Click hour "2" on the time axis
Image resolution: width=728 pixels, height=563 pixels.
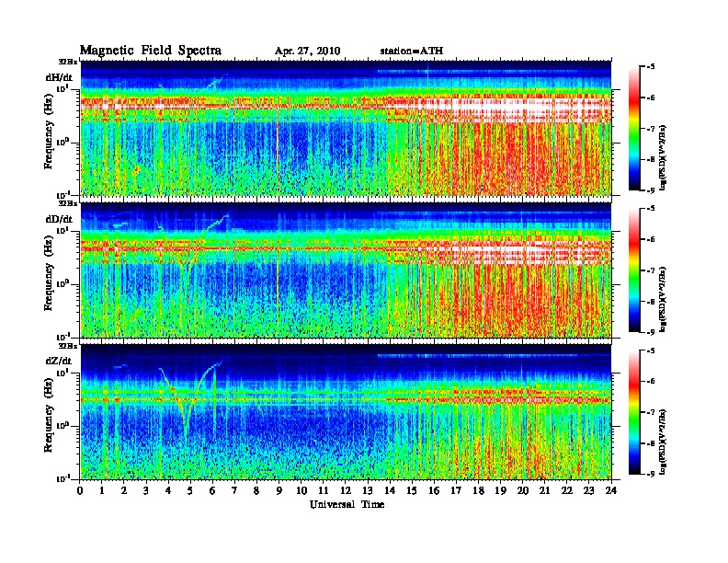[124, 490]
